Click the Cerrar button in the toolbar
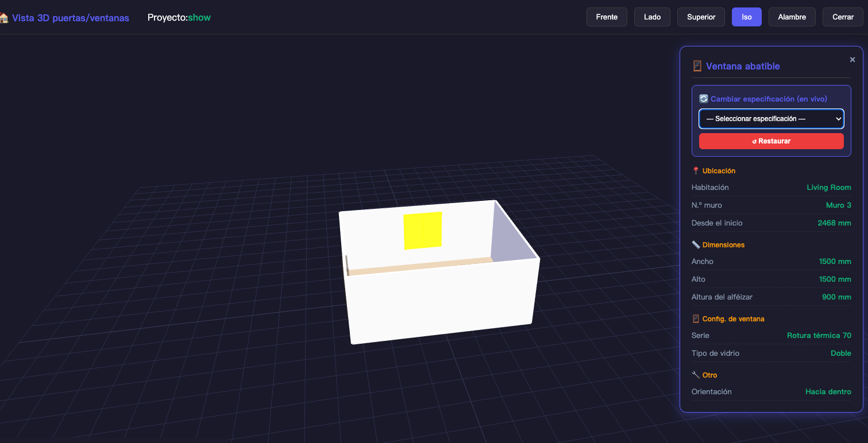Viewport: 868px width, 443px height. (843, 17)
